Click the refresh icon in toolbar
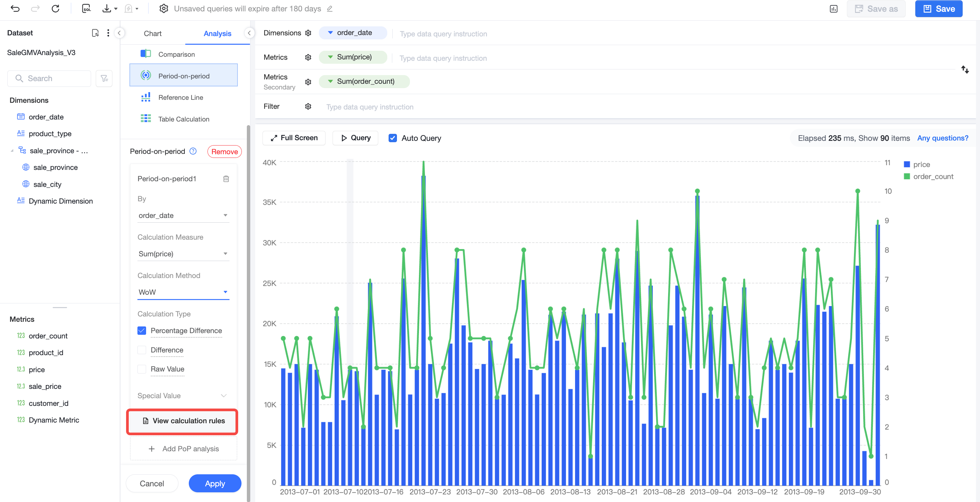The height and width of the screenshot is (502, 980). coord(55,8)
